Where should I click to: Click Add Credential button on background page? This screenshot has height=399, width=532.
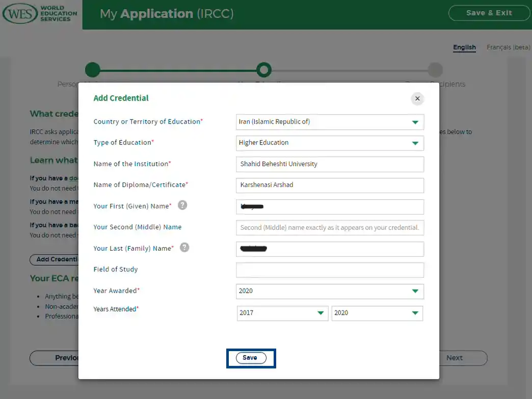pos(55,259)
